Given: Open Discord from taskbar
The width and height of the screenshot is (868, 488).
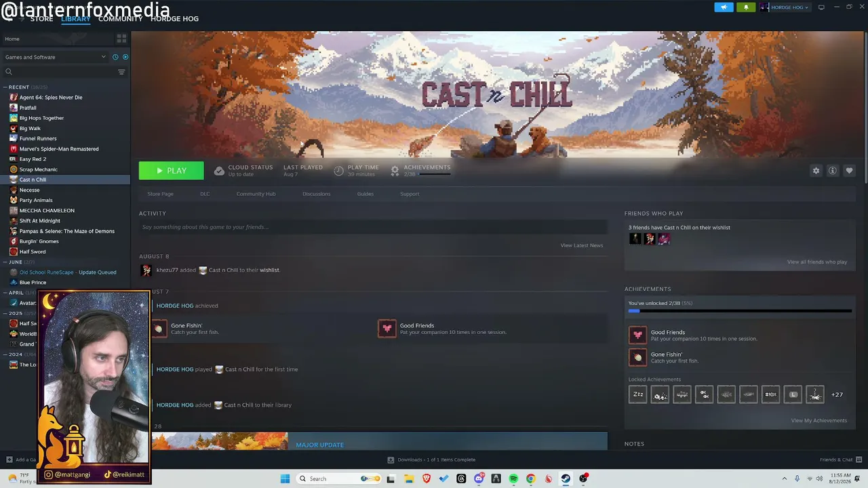Looking at the screenshot, I should 479,479.
